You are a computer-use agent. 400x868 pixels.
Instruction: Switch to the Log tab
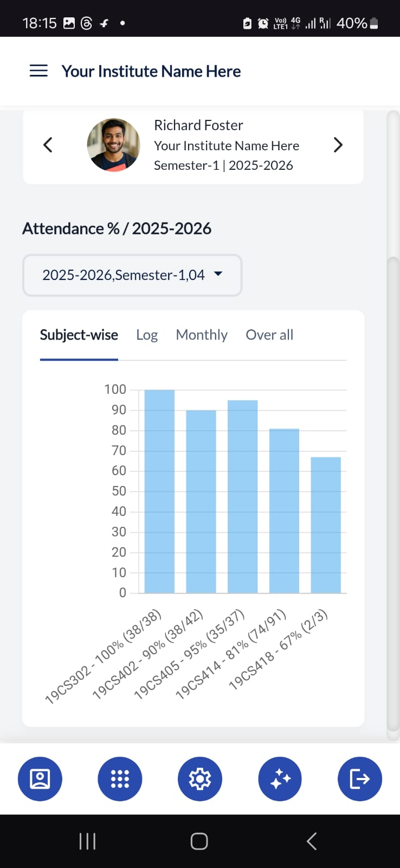[146, 335]
